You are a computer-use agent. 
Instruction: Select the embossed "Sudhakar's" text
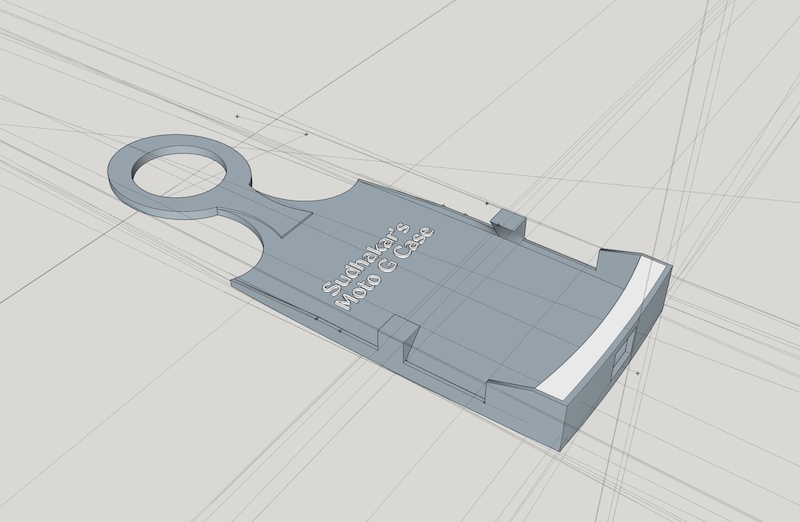pyautogui.click(x=365, y=258)
